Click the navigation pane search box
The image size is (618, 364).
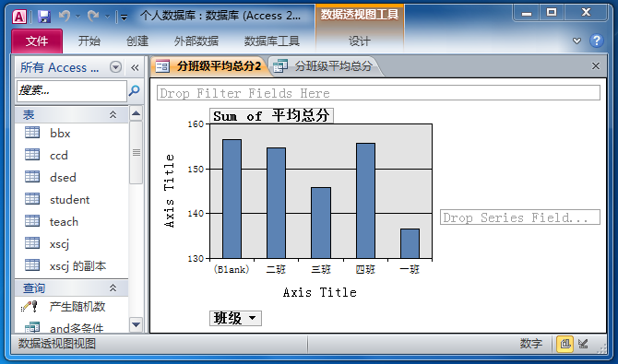tap(72, 90)
